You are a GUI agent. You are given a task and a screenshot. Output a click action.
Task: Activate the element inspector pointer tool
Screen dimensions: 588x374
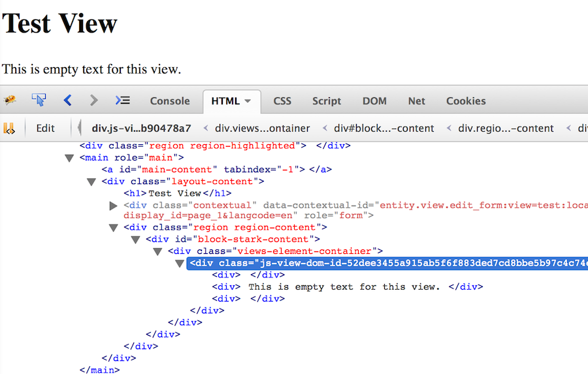[x=39, y=101]
